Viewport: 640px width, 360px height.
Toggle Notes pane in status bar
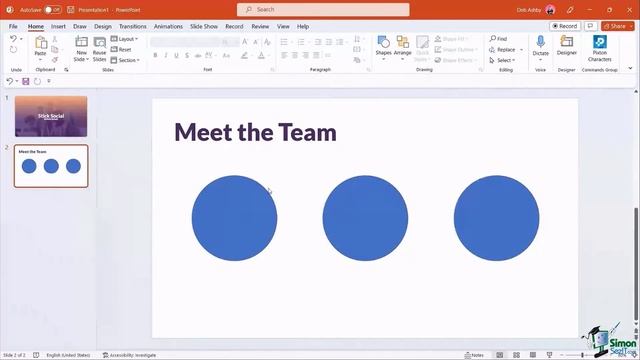tap(474, 355)
